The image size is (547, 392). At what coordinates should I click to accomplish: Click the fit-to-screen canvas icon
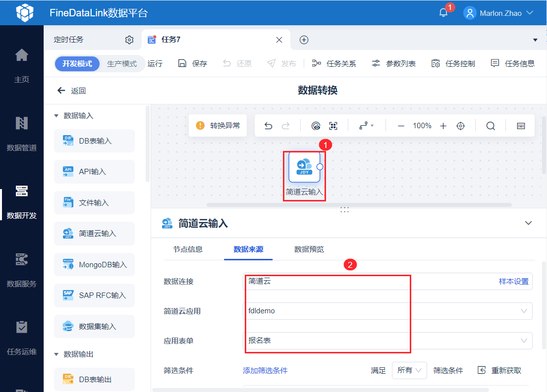click(333, 126)
